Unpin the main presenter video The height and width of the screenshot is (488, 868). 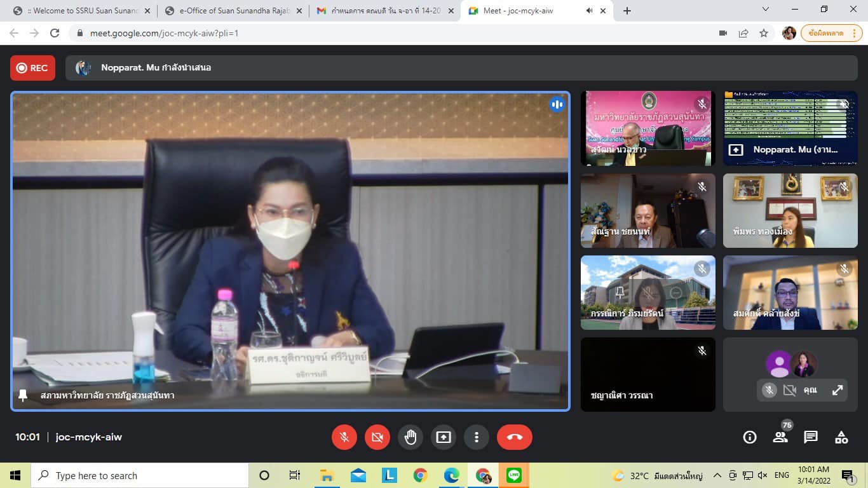23,395
